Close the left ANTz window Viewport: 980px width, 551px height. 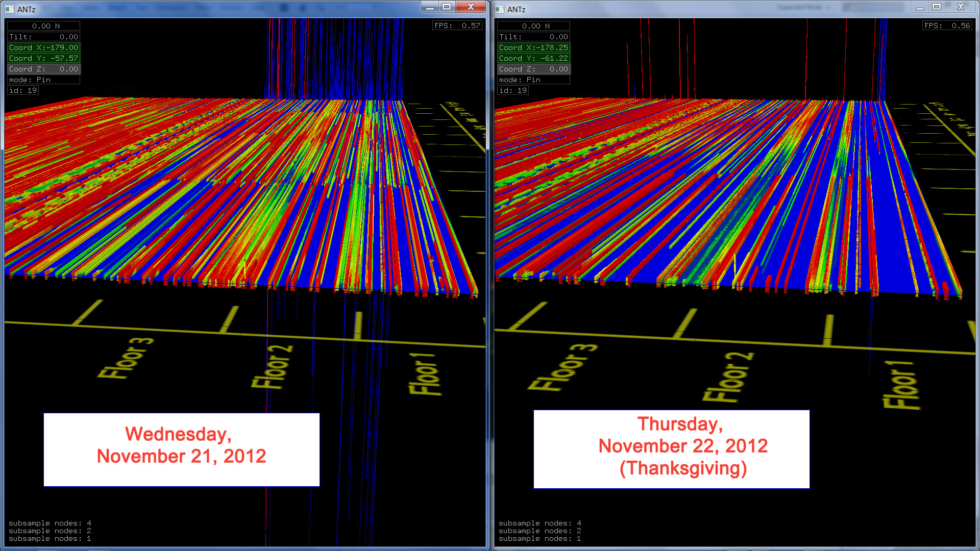[471, 7]
